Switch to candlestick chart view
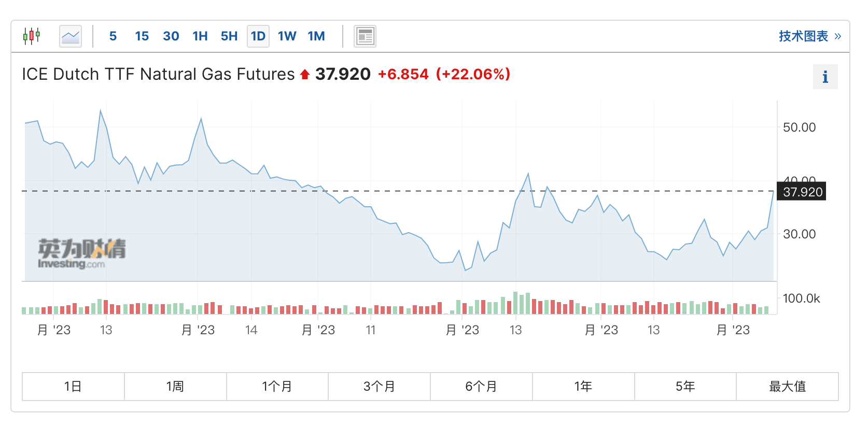Viewport: 868px width, 428px height. [32, 36]
